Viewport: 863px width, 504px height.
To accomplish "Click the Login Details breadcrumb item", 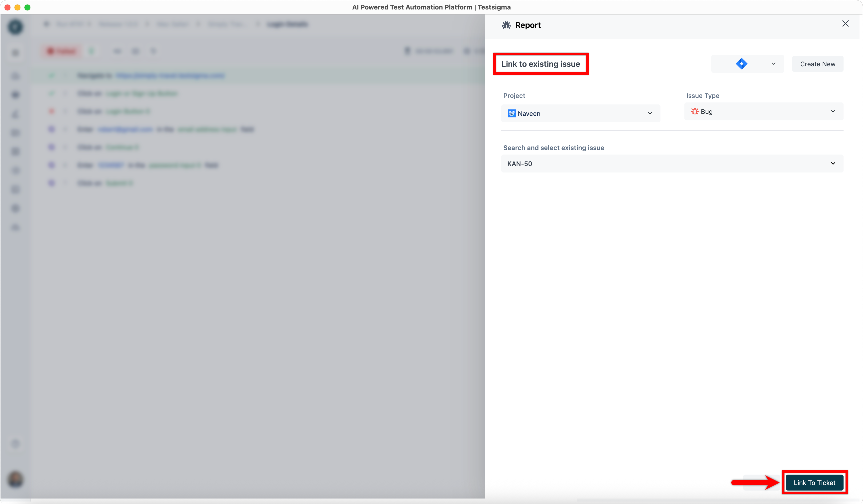I will tap(287, 24).
